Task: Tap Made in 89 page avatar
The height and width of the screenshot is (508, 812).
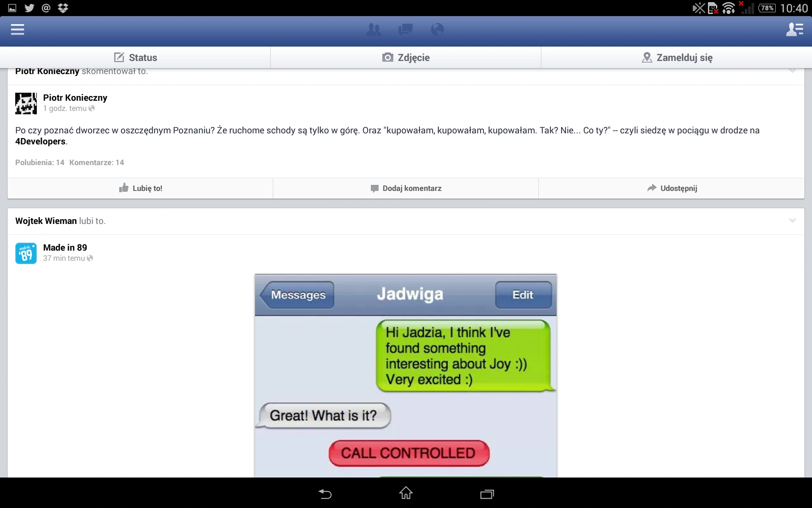Action: [x=26, y=253]
